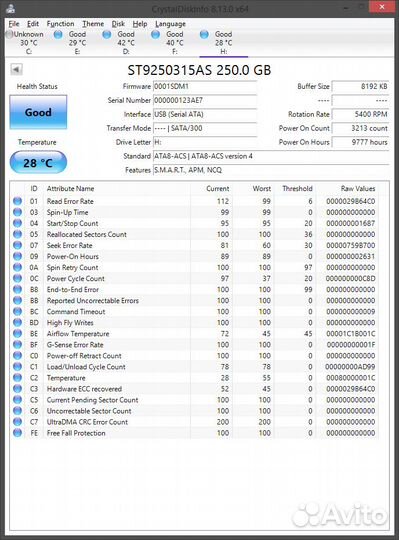The height and width of the screenshot is (540, 399).
Task: Click the status icon for Reported Uncorrectable Errors
Action: pos(17,300)
